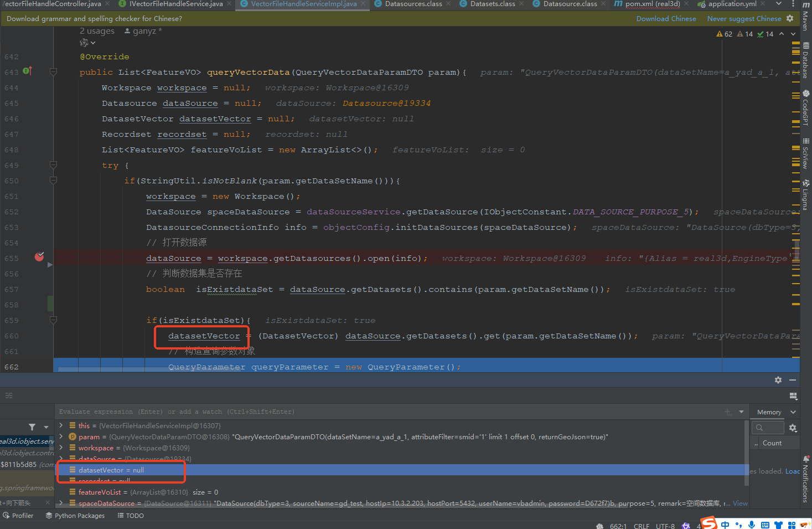Open the Notifications panel
Image resolution: width=812 pixels, height=529 pixels.
806,479
